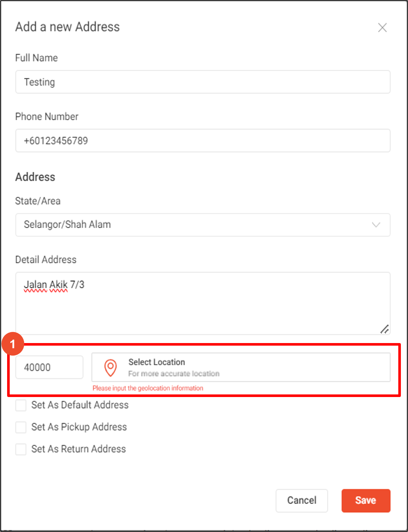Click the Save button
The image size is (408, 532).
[x=366, y=501]
